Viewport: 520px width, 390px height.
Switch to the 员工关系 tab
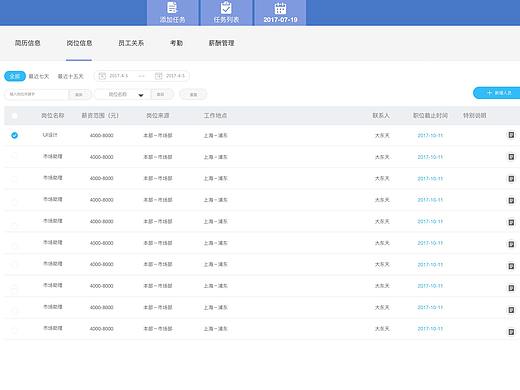pos(131,43)
